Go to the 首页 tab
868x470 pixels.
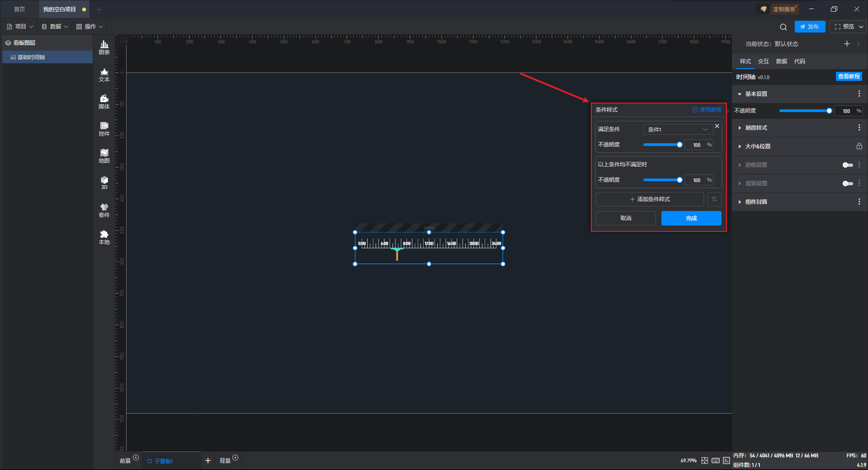point(19,9)
